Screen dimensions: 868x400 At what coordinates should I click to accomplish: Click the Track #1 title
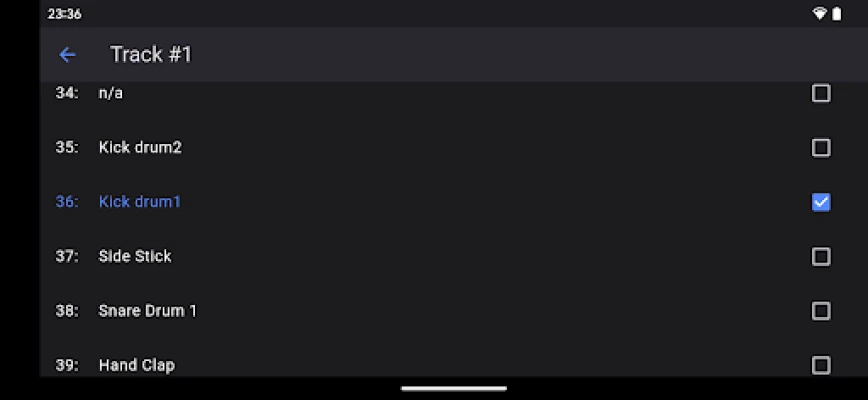pyautogui.click(x=151, y=54)
